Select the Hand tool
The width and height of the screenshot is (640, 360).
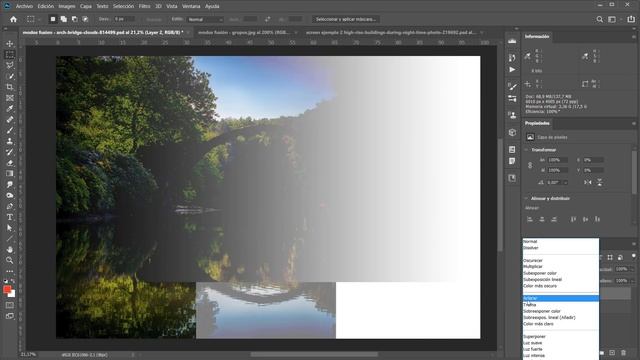click(x=10, y=249)
